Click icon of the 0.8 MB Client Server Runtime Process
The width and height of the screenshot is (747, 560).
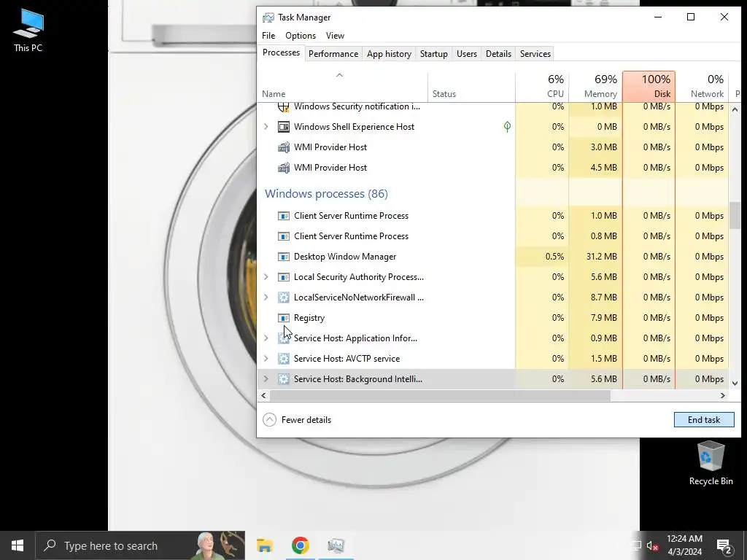pyautogui.click(x=284, y=236)
